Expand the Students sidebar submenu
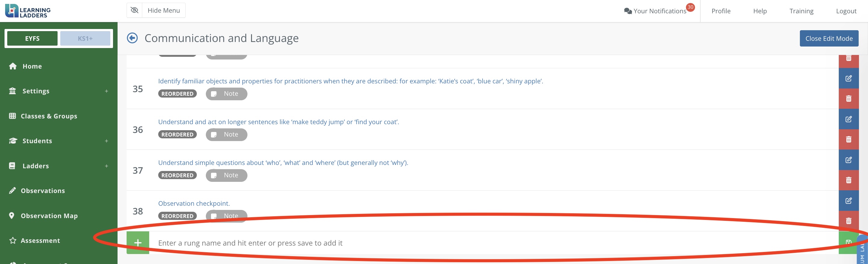The image size is (868, 264). (106, 141)
